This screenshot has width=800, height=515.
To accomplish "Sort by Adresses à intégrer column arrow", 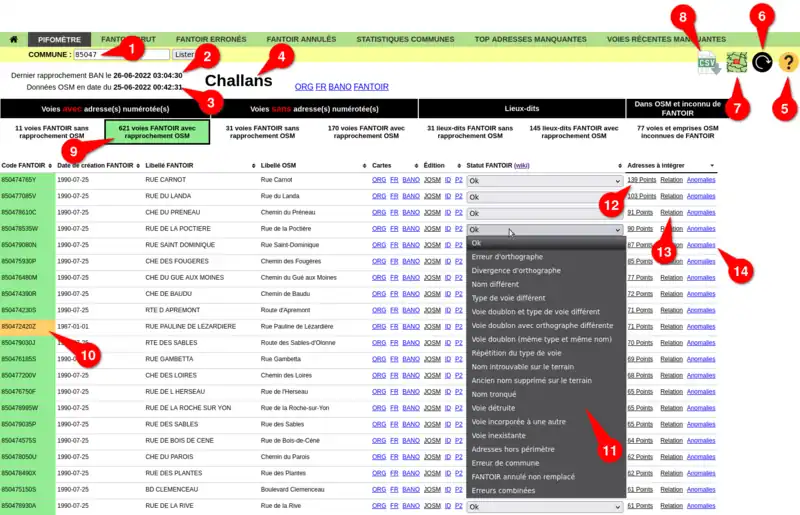I will (712, 165).
